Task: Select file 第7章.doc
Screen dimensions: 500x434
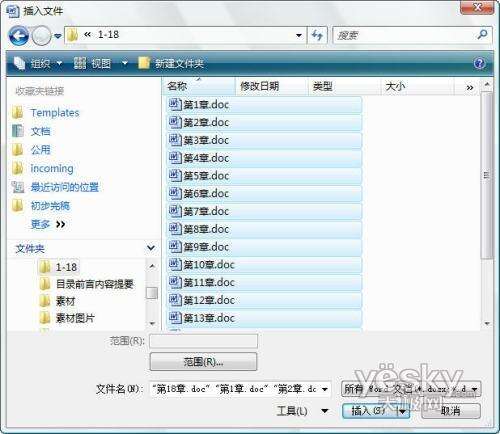Action: 264,211
